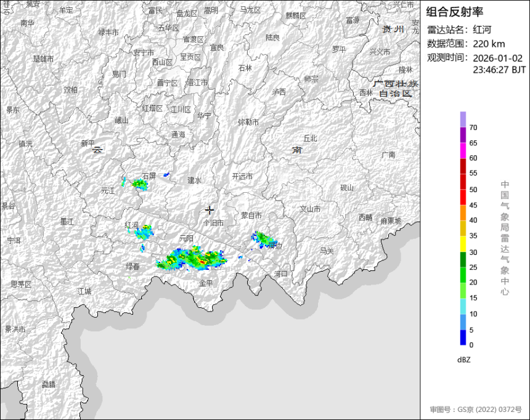Click the 晋宁区 map label
Viewport: 530px width, 420px height.
[167, 83]
